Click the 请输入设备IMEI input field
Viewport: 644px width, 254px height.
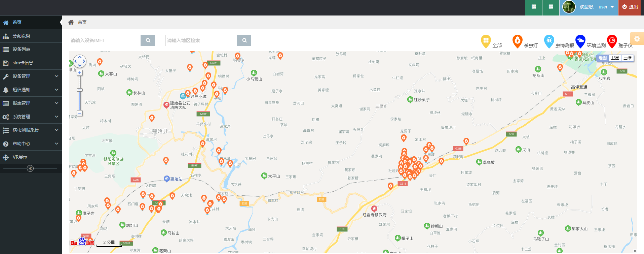105,40
